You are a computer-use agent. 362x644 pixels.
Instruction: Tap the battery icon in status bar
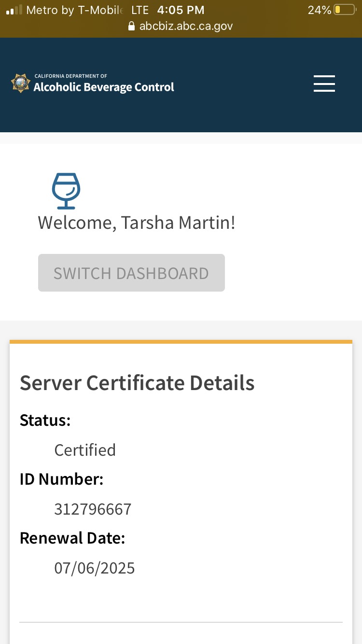pyautogui.click(x=344, y=10)
